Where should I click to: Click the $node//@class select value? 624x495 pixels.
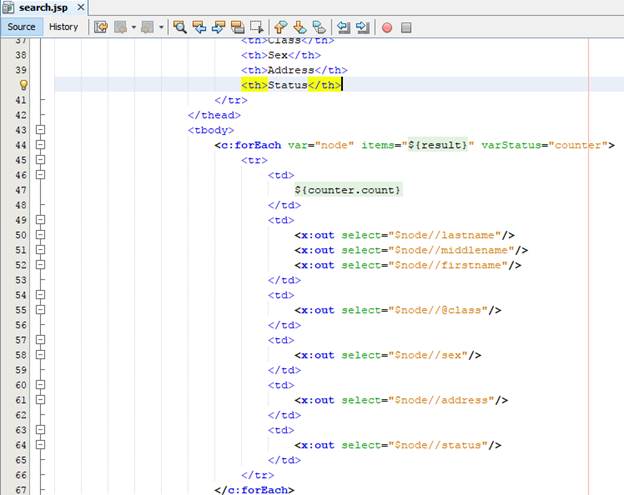tap(438, 310)
